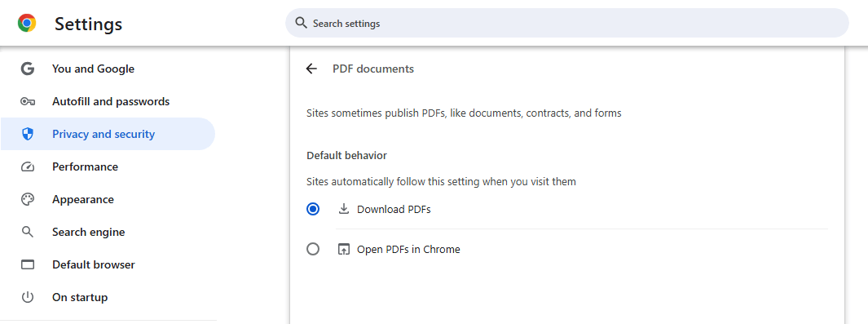The height and width of the screenshot is (324, 868).
Task: Select the Download PDFs radio button
Action: click(x=313, y=210)
